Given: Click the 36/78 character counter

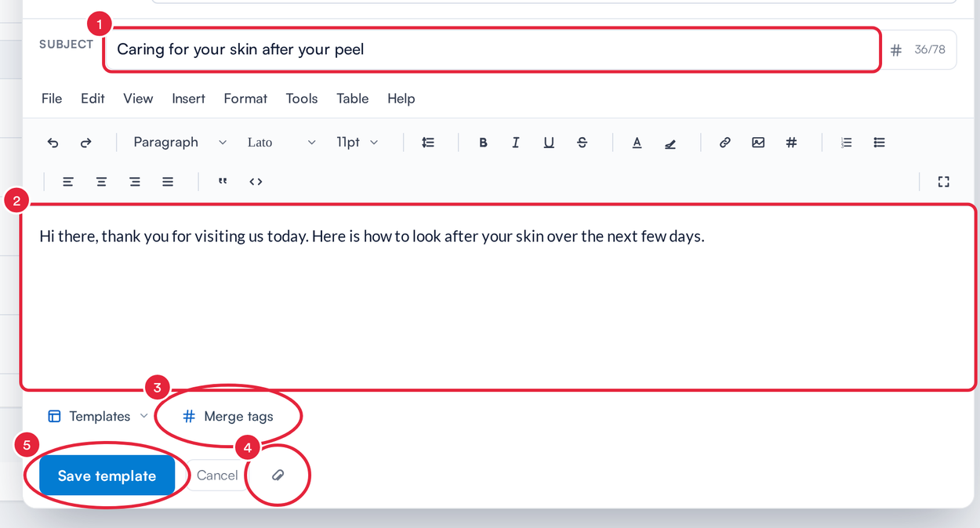Looking at the screenshot, I should 930,50.
